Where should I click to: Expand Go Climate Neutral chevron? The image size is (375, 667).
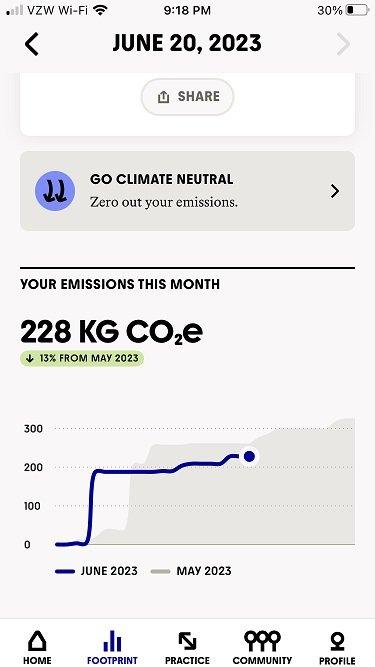pos(335,191)
